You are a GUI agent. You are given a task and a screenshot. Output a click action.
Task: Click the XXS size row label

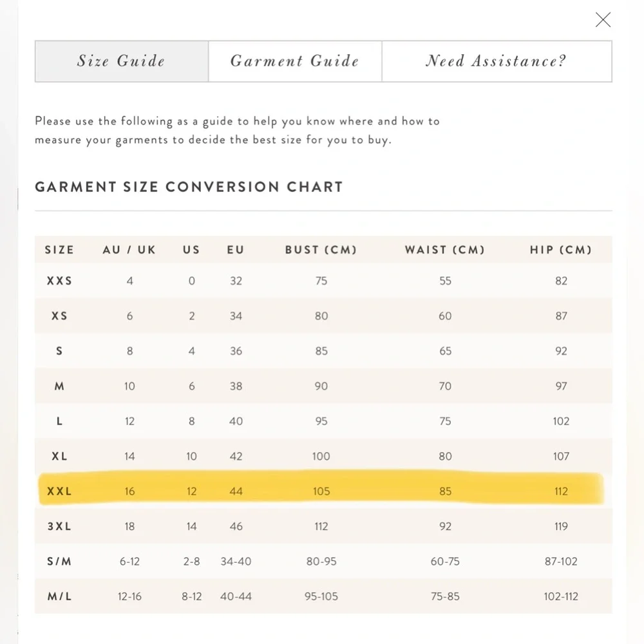(59, 281)
